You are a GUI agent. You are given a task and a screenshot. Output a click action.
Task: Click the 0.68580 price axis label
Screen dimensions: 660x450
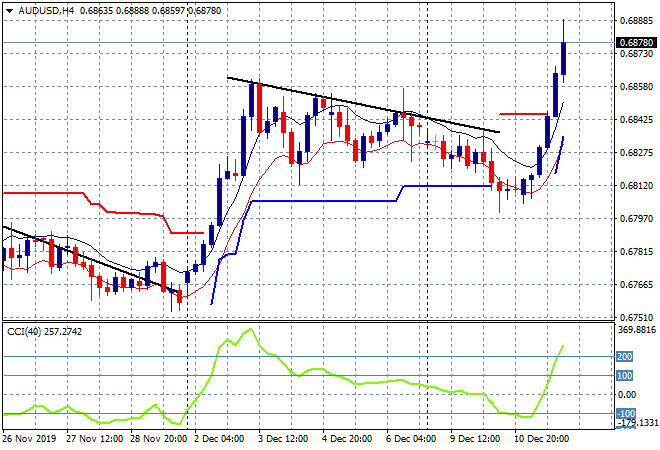tap(636, 86)
